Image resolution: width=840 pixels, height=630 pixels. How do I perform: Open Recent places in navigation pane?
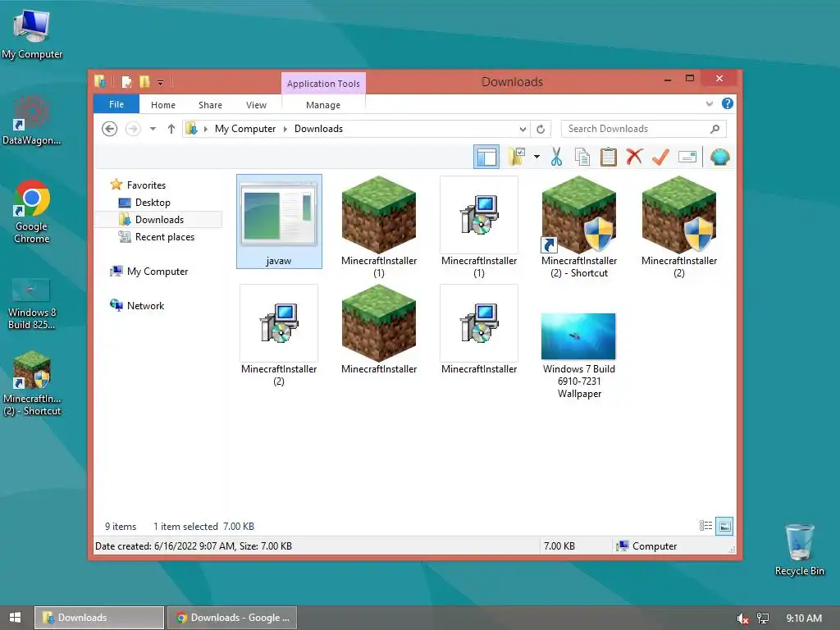coord(164,237)
